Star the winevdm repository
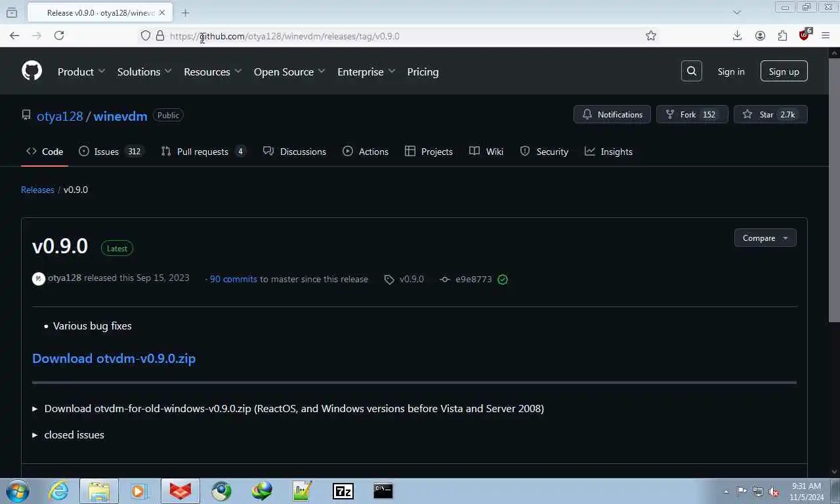Screen dimensions: 840x504 click(770, 115)
